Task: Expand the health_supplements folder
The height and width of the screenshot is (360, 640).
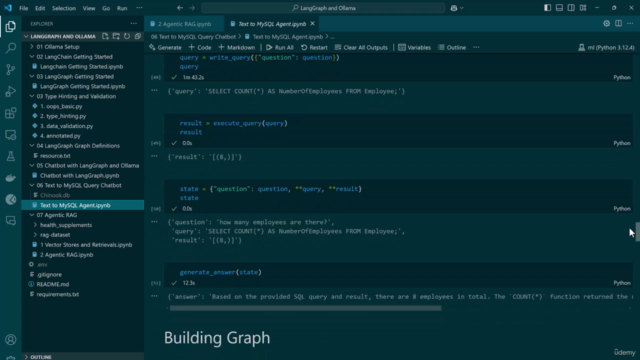Action: coord(82,225)
